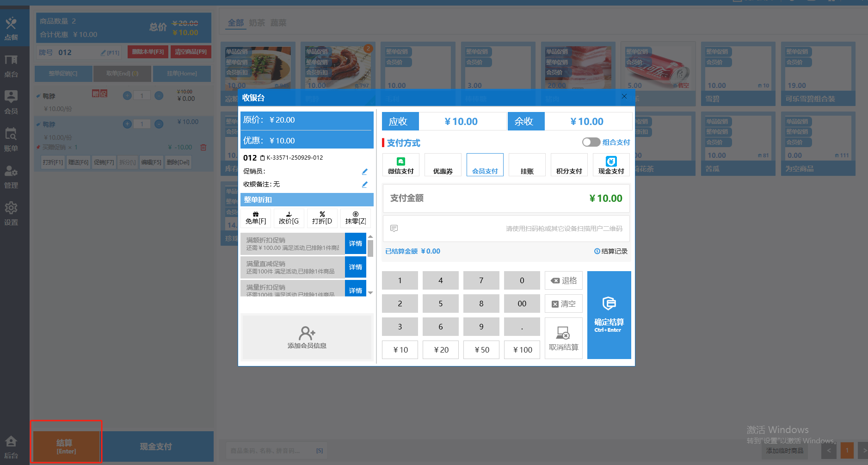Toggle the 组合支付 combined payment switch
This screenshot has height=465, width=868.
tap(591, 143)
